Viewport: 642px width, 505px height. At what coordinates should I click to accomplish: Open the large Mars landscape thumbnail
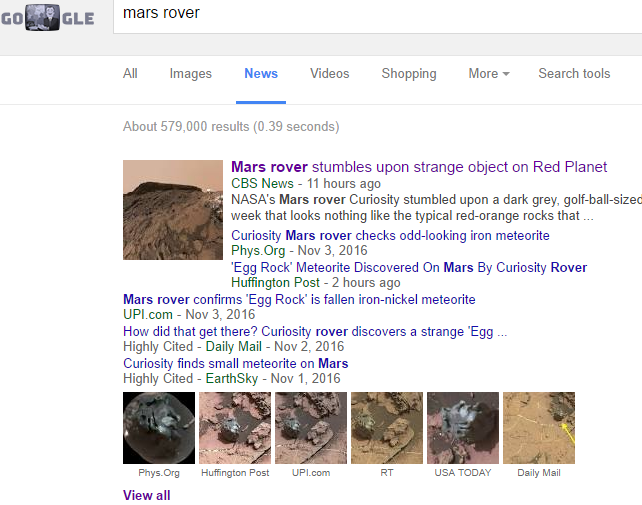click(172, 210)
